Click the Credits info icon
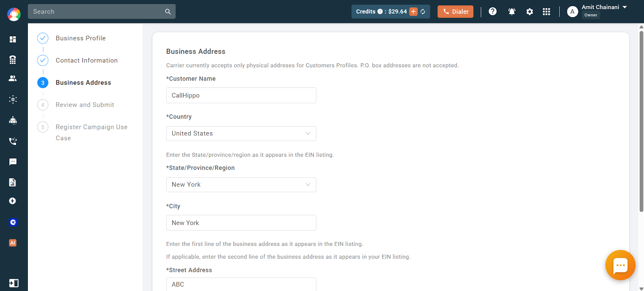 (x=380, y=12)
